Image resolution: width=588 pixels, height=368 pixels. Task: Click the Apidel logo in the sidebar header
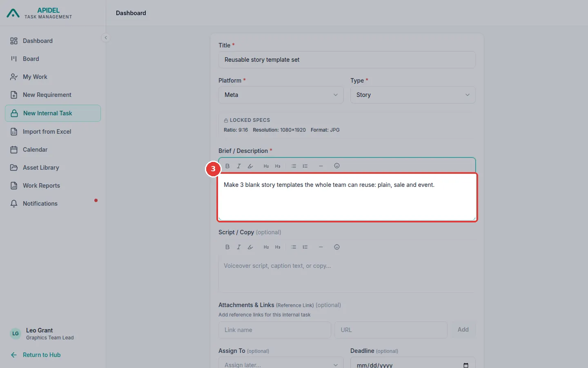(13, 13)
